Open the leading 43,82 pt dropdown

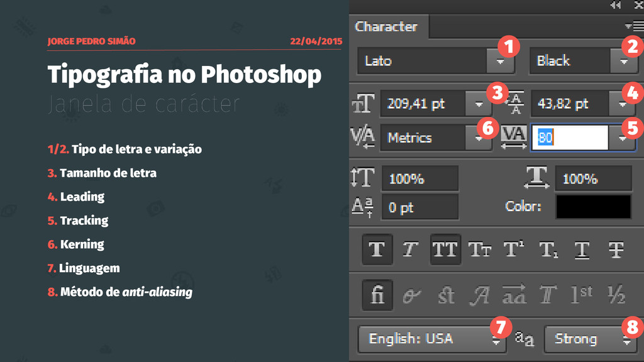pyautogui.click(x=623, y=104)
